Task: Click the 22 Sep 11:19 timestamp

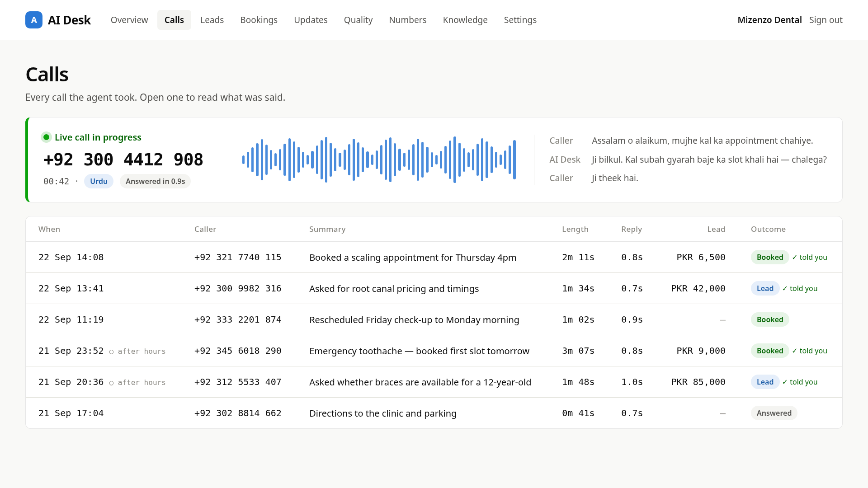Action: click(71, 319)
